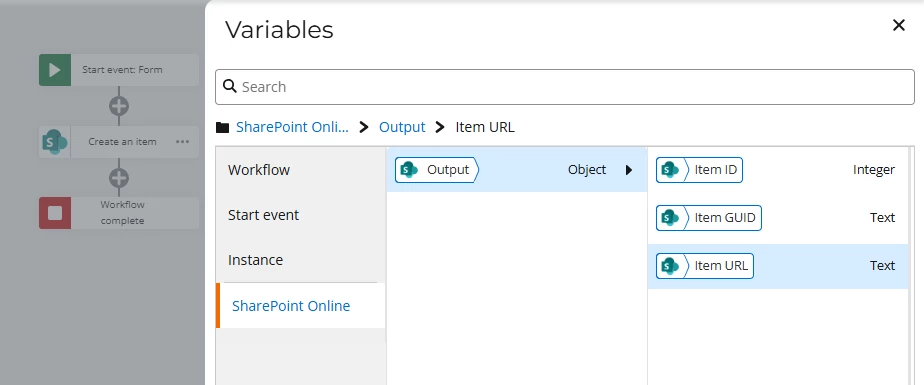Screen dimensions: 924x385
Task: Open the Instance variables category
Action: 301,260
